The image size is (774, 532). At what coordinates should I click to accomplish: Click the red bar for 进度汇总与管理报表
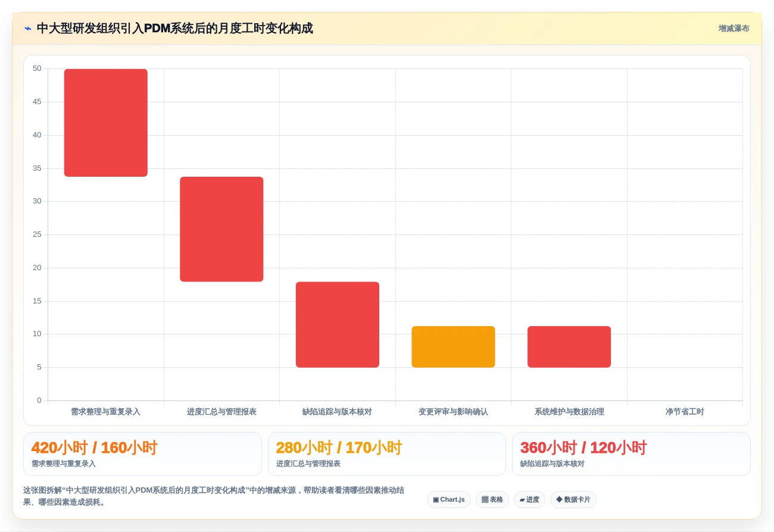(221, 229)
